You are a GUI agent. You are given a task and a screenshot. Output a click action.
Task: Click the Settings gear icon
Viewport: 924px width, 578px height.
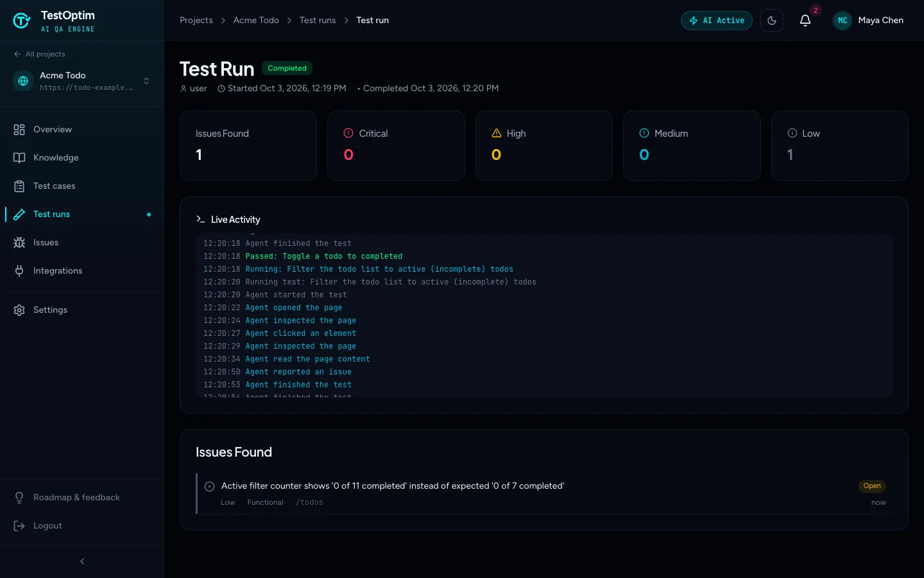tap(19, 310)
